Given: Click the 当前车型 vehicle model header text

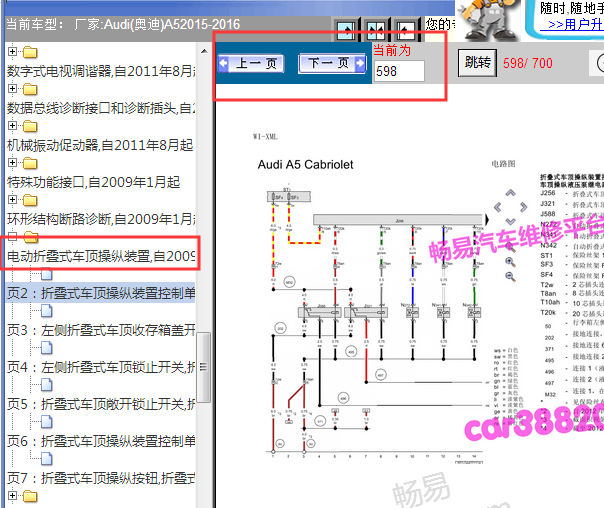Looking at the screenshot, I should [x=123, y=25].
